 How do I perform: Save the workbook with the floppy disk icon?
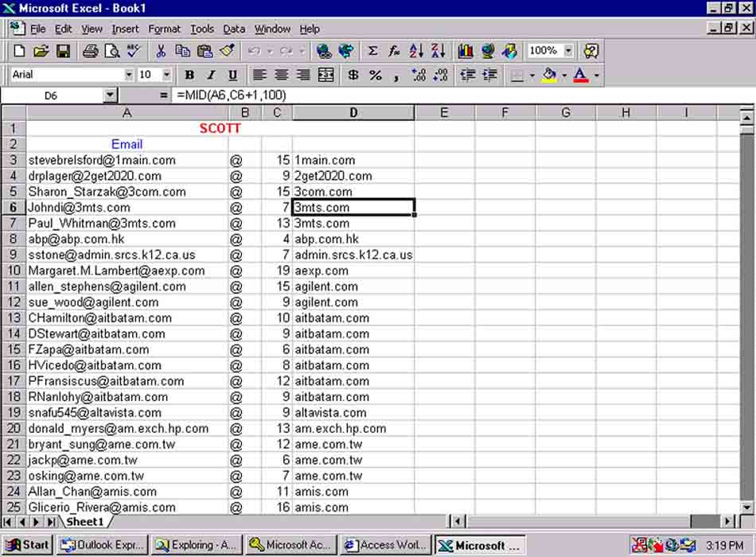pos(63,51)
